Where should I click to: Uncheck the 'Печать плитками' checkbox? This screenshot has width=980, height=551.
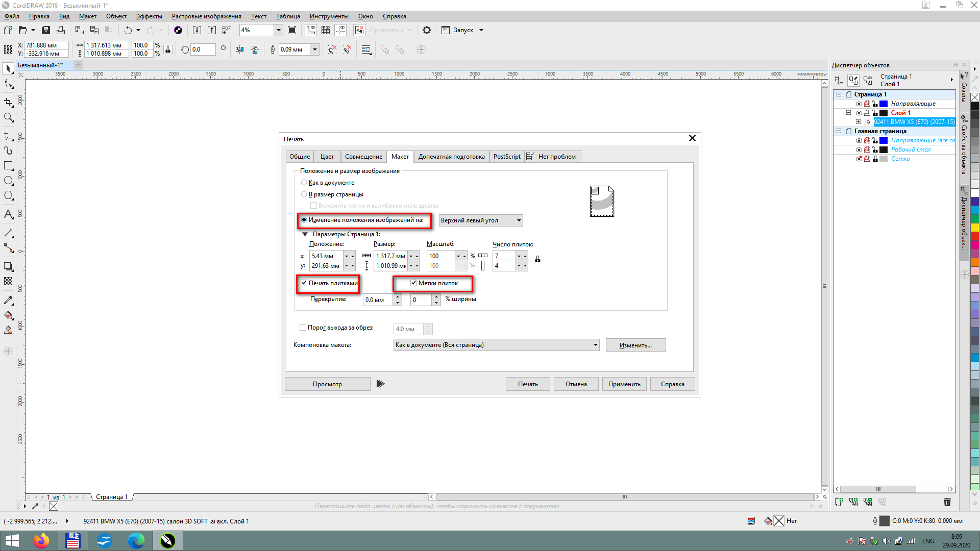pyautogui.click(x=304, y=283)
